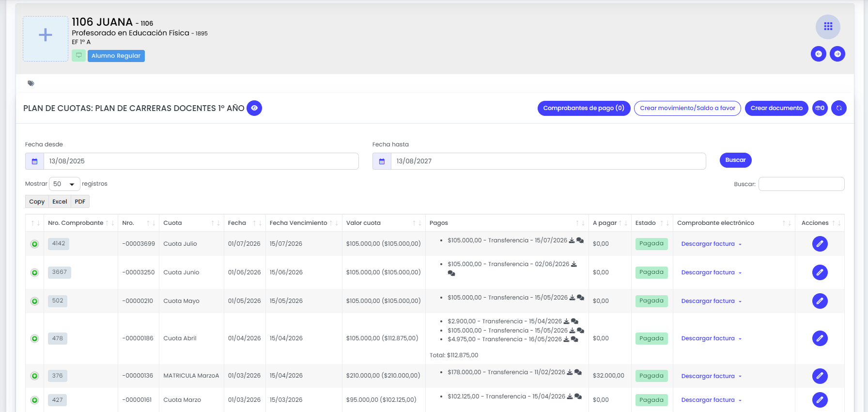Expand row 376 green plus
The height and width of the screenshot is (412, 868).
click(34, 376)
